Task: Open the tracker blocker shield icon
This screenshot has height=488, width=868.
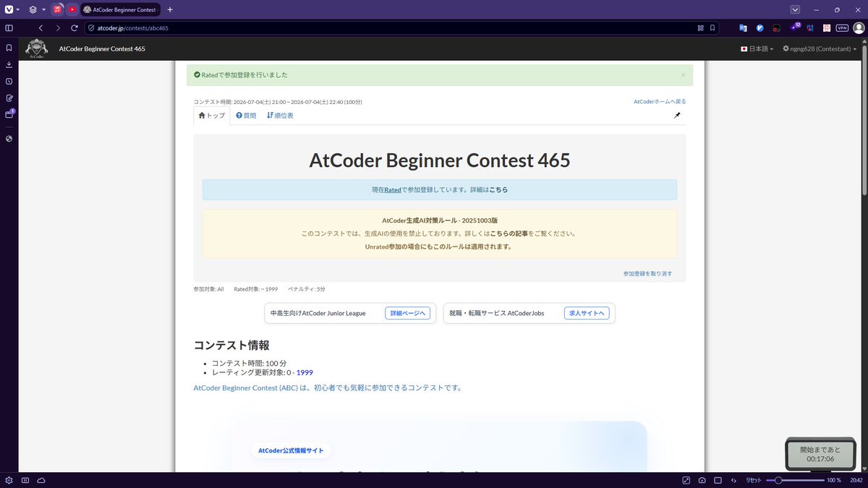Action: [91, 28]
